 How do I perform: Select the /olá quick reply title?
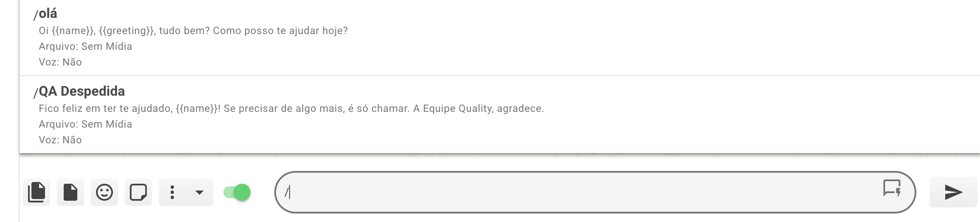45,14
